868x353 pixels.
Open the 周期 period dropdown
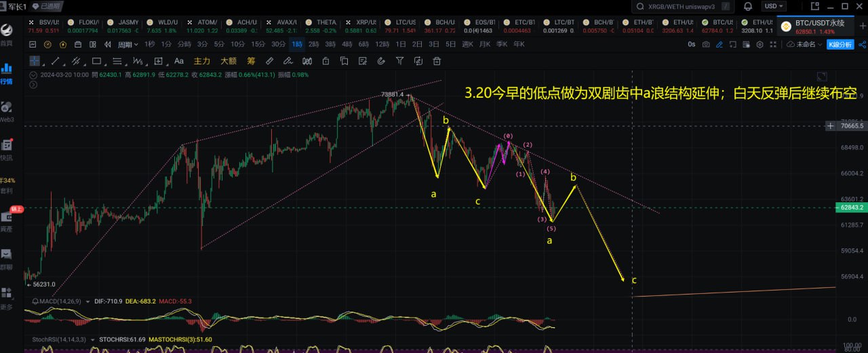pyautogui.click(x=127, y=44)
